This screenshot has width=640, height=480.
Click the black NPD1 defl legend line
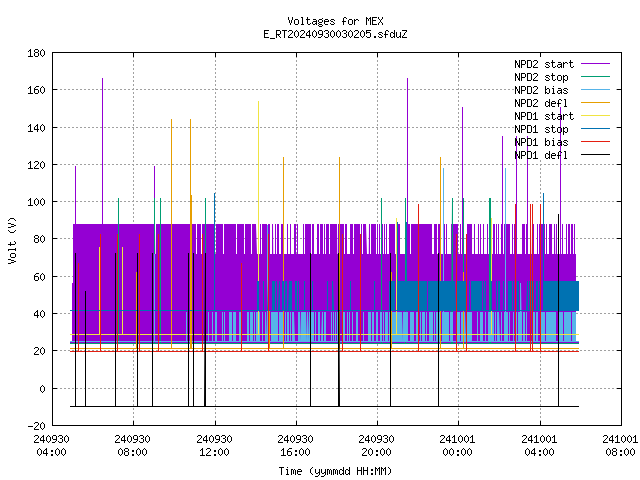pyautogui.click(x=595, y=155)
